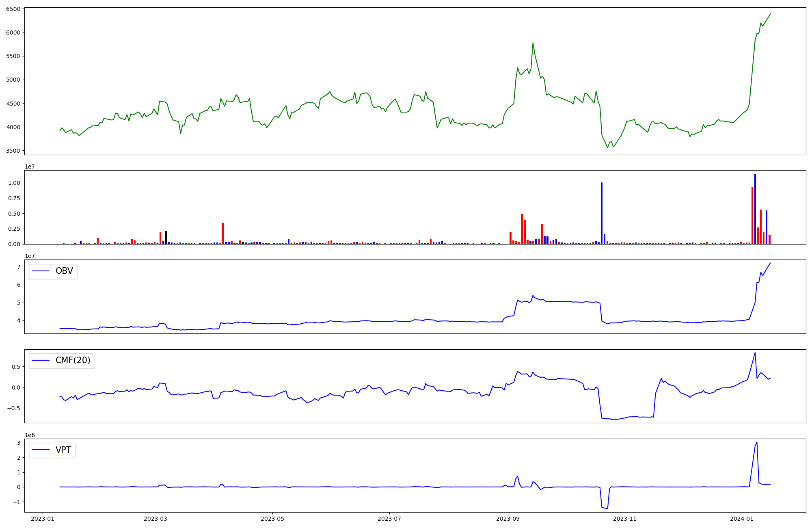The width and height of the screenshot is (812, 528).
Task: Click the VPT legend label
Action: point(63,450)
